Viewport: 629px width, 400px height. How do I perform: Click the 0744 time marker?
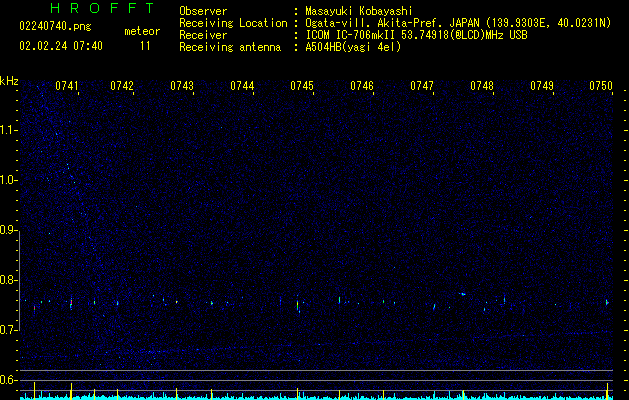click(x=242, y=86)
